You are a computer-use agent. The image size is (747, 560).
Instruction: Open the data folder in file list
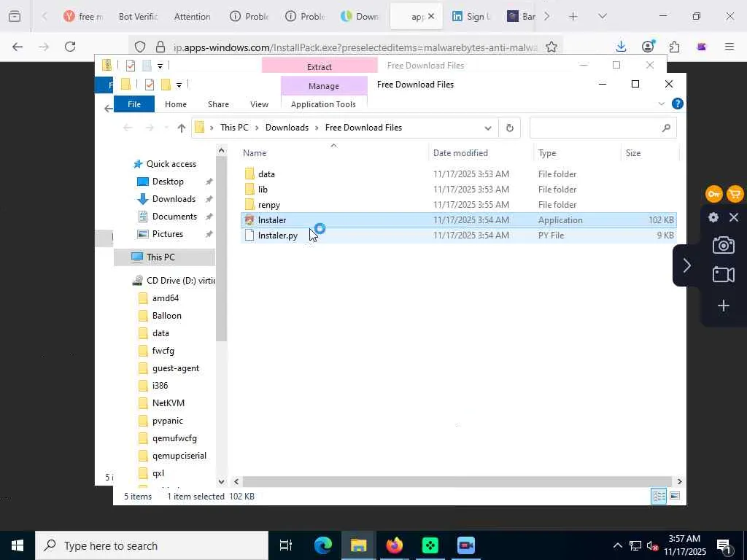click(x=266, y=174)
